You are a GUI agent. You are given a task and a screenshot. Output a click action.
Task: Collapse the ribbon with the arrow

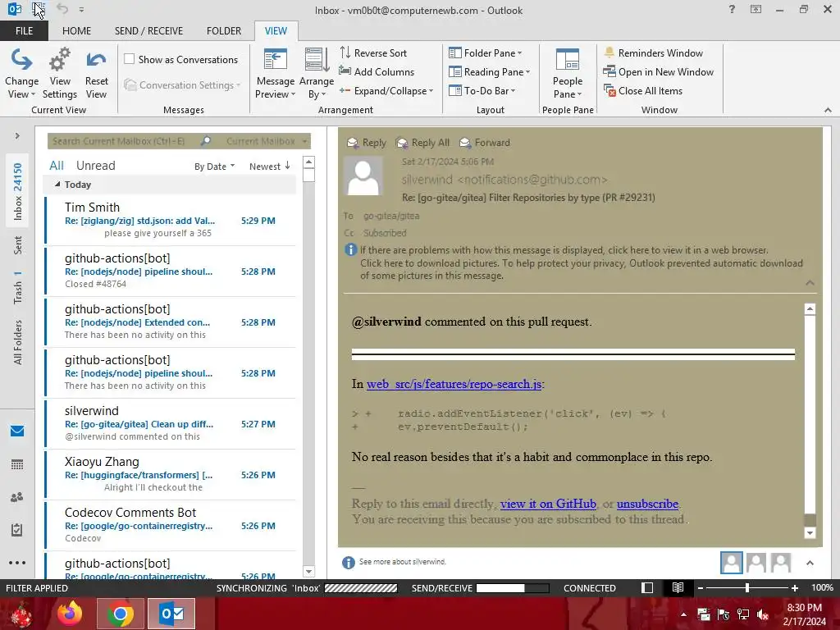tap(828, 110)
